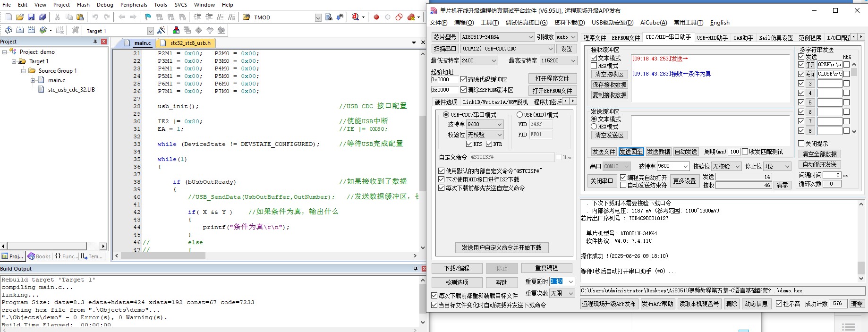Click the Paste clipboard icon
This screenshot has width=868, height=332.
click(80, 17)
